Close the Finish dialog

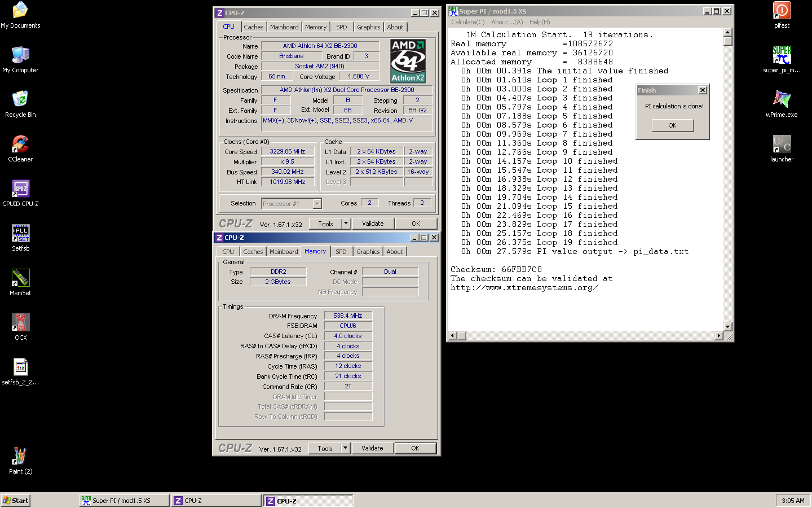[702, 90]
